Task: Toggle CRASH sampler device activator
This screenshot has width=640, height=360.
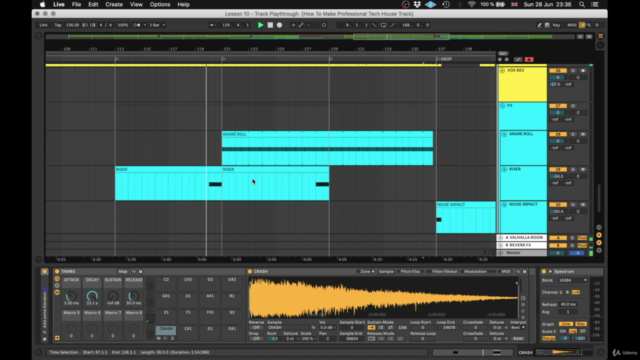Action: pyautogui.click(x=250, y=271)
